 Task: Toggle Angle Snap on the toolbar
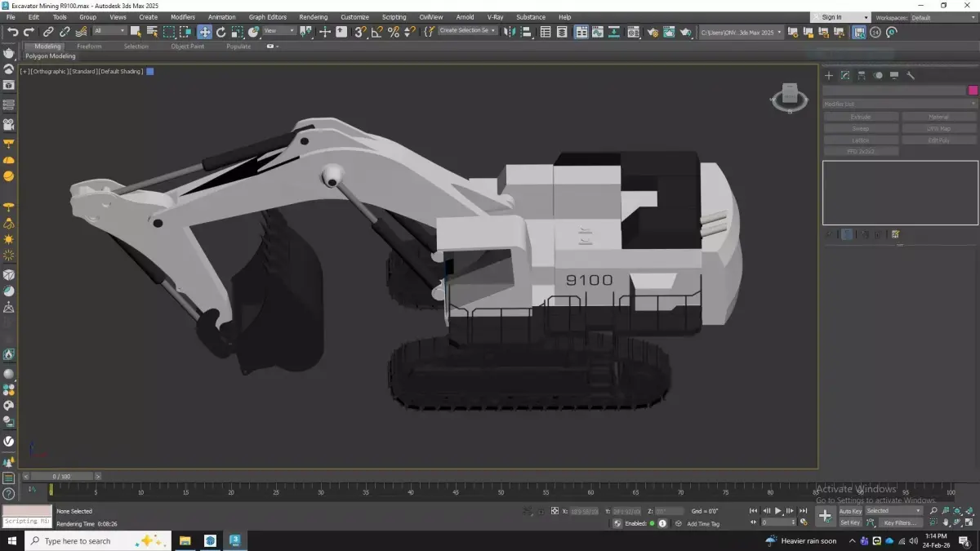coord(376,32)
